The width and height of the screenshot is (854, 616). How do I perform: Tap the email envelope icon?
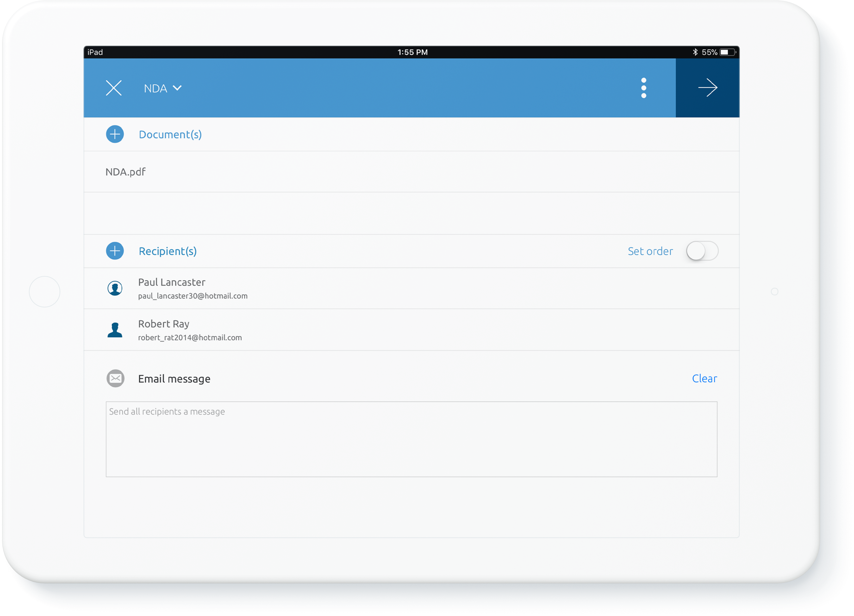[116, 378]
